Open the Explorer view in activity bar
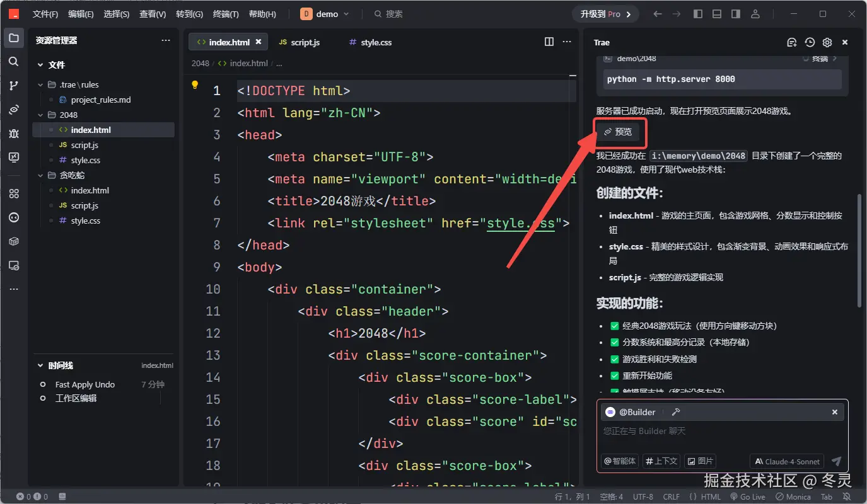Viewport: 867px width, 504px height. 13,38
